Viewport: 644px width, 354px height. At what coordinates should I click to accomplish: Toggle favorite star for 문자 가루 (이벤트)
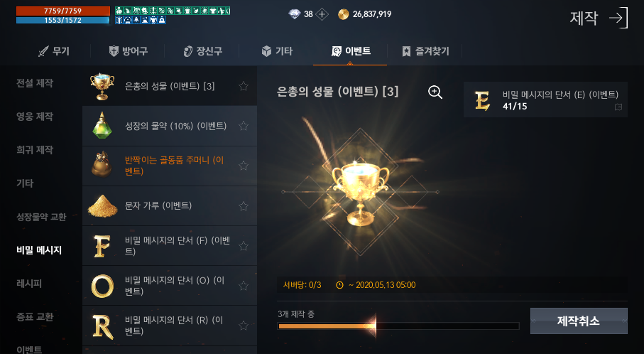244,206
